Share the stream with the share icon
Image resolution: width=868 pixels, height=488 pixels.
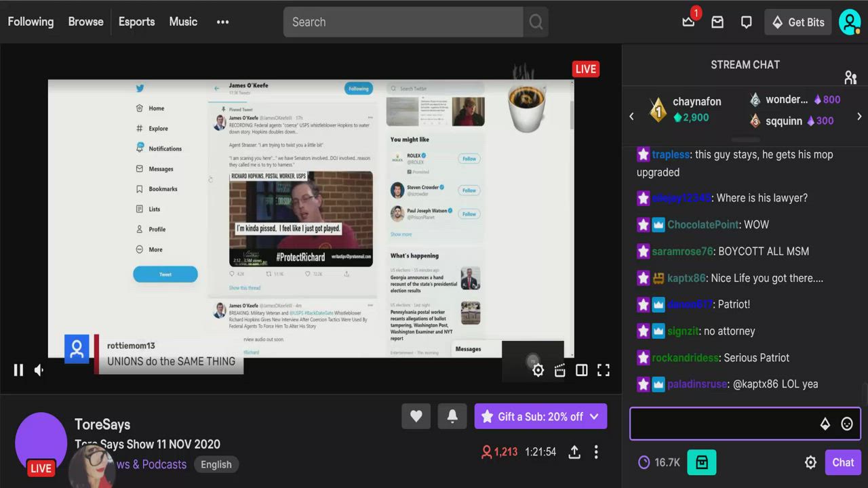point(574,451)
